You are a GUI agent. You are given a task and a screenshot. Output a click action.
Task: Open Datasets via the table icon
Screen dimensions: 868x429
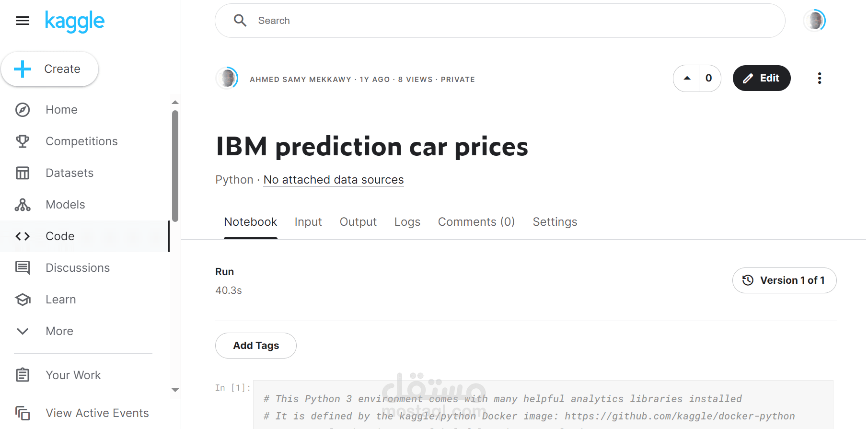click(x=23, y=173)
